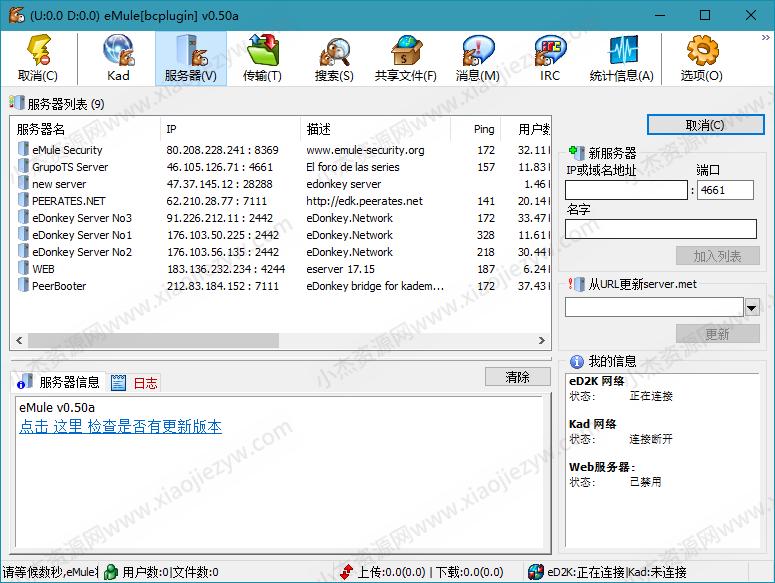Image resolution: width=775 pixels, height=583 pixels.
Task: Switch to the 日志 log tab
Action: (134, 382)
